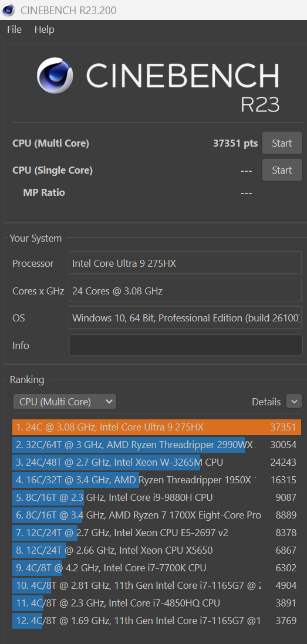The image size is (307, 644).
Task: Click the Processor field with Ultra 9 275HX
Action: tap(185, 263)
